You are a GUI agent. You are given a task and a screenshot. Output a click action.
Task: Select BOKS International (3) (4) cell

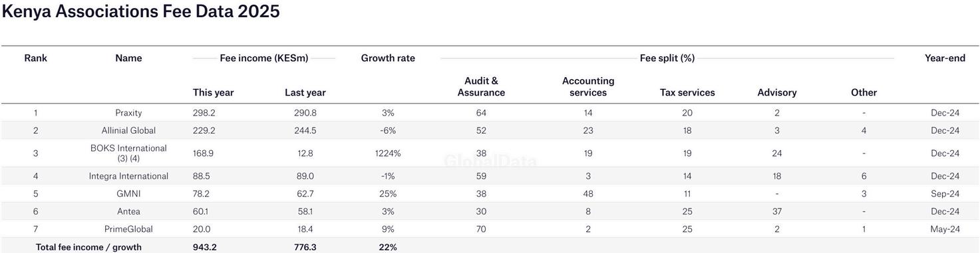[x=128, y=153]
